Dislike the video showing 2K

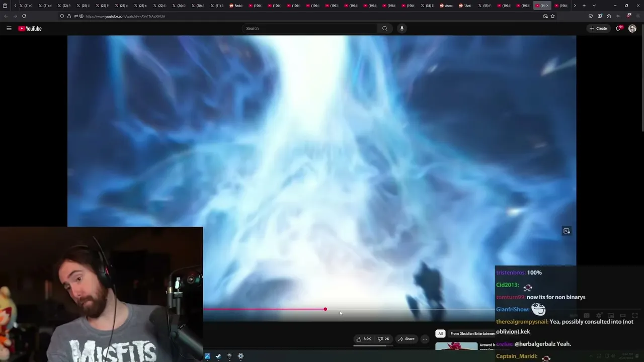point(383,339)
